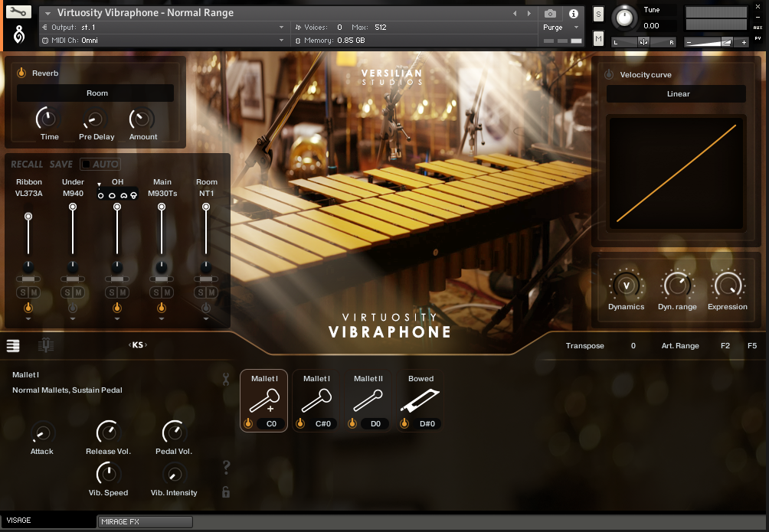Expand the Room mic options arrow

click(x=206, y=319)
